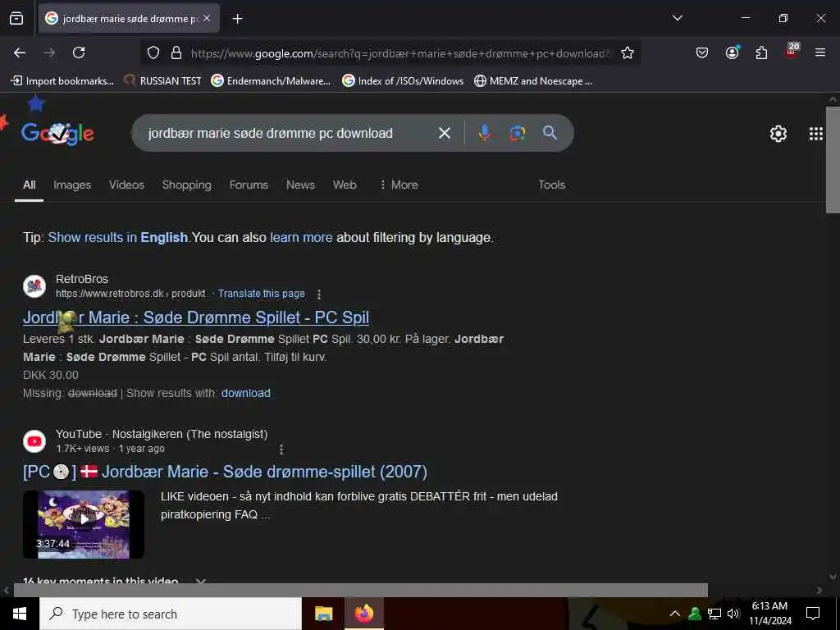Open the clock showing 6:13 AM

[769, 614]
